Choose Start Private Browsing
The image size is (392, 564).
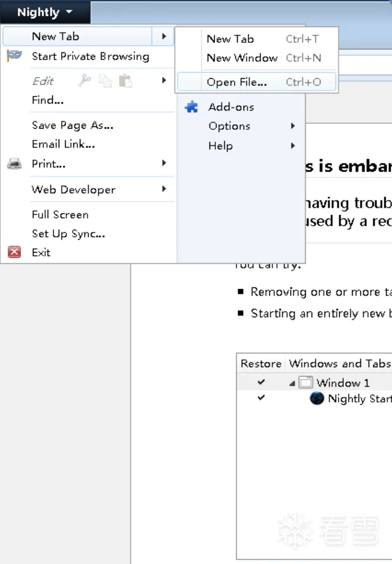[89, 56]
